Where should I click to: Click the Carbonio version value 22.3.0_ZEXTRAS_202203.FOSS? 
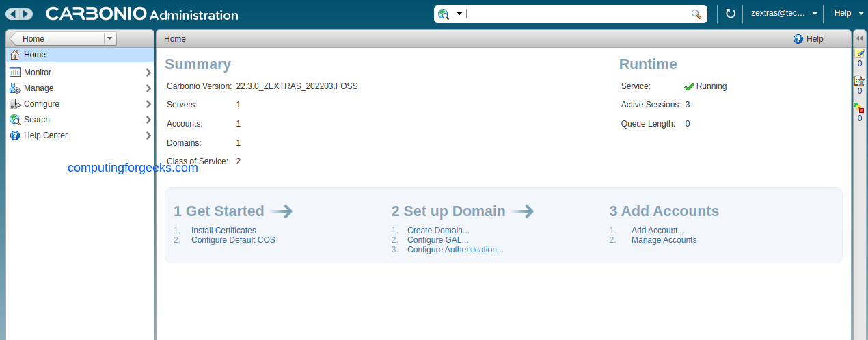[297, 86]
